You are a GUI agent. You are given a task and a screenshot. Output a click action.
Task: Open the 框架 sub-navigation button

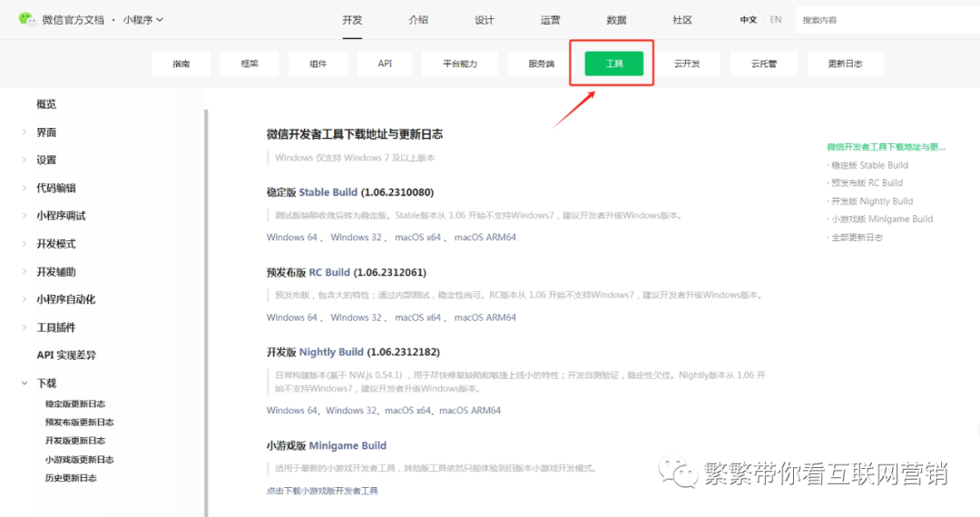[250, 63]
